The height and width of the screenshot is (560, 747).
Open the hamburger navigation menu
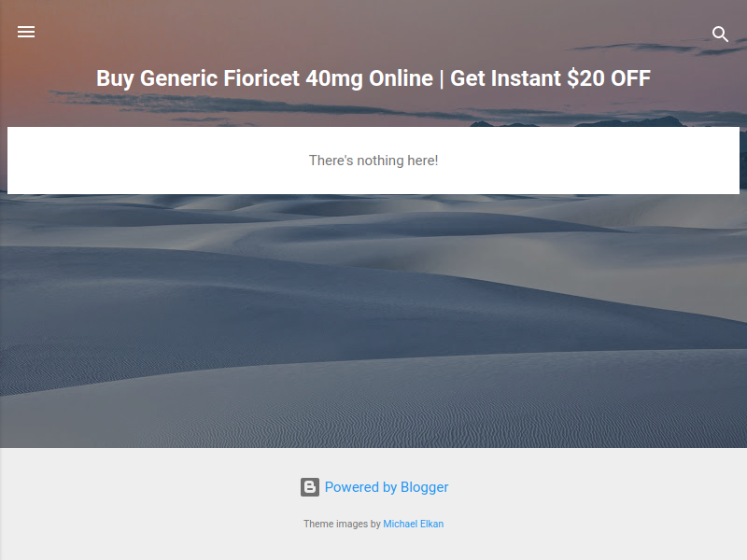tap(26, 32)
